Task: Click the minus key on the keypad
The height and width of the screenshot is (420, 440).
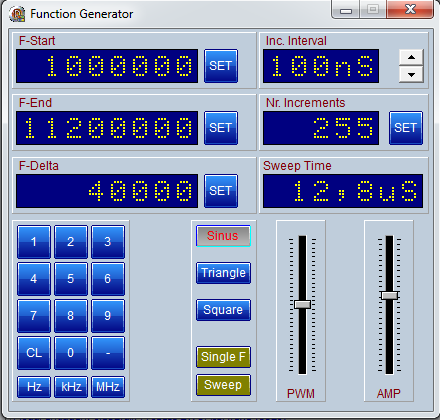Action: click(108, 353)
